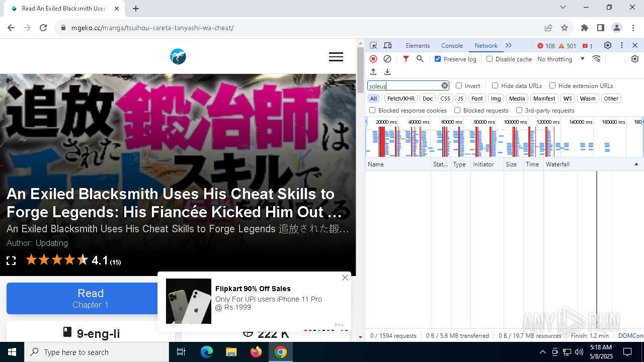Show hidden system tray icons
644x362 pixels.
point(542,352)
